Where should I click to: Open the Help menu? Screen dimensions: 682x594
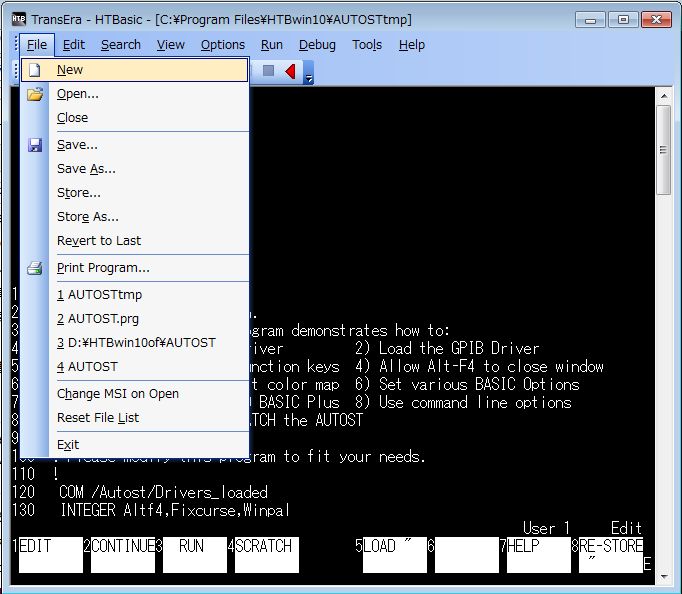[x=411, y=45]
